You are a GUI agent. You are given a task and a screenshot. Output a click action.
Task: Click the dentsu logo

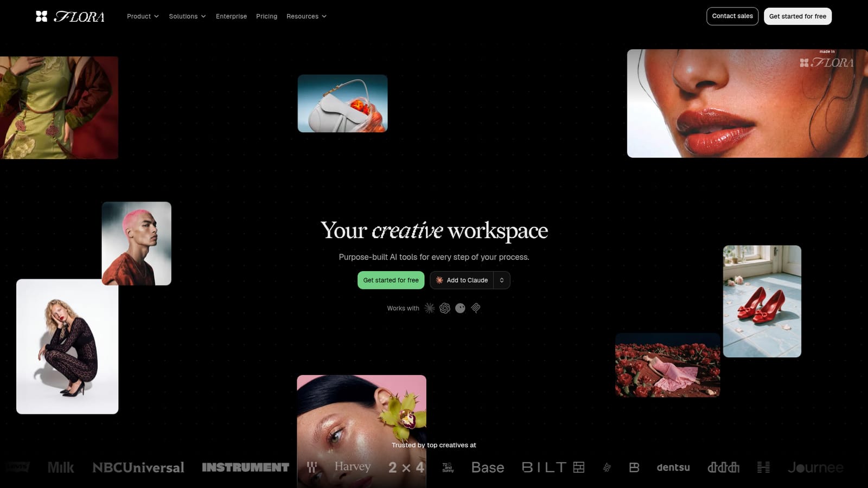point(673,467)
